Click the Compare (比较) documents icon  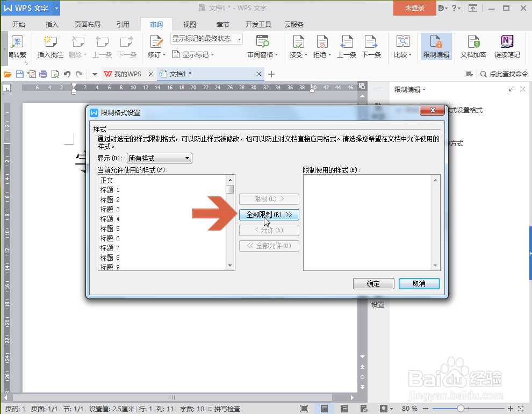[402, 42]
